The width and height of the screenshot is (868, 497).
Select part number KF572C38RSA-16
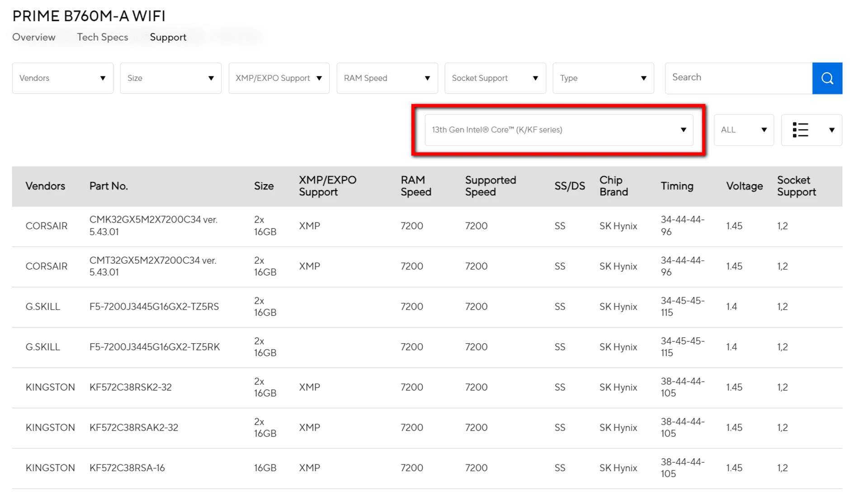[x=127, y=468]
